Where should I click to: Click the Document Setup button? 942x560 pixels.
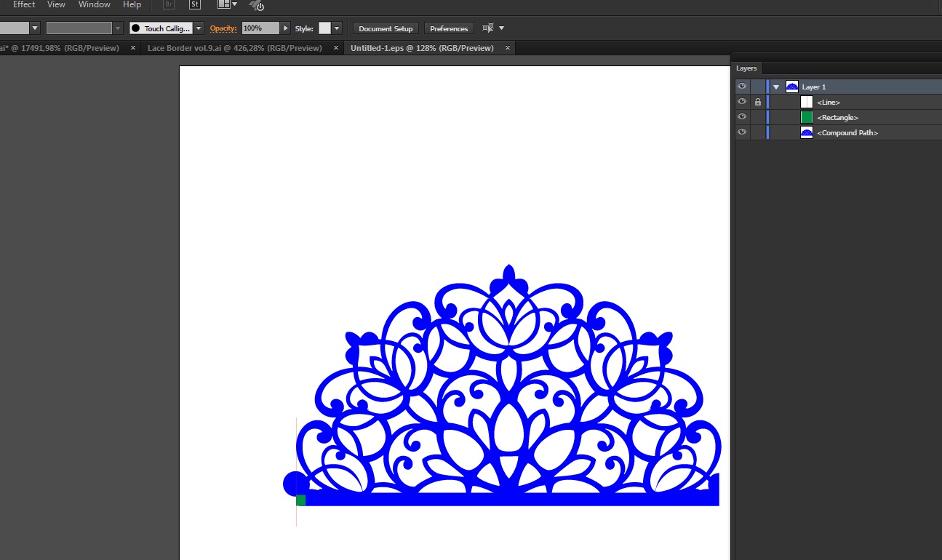tap(386, 28)
